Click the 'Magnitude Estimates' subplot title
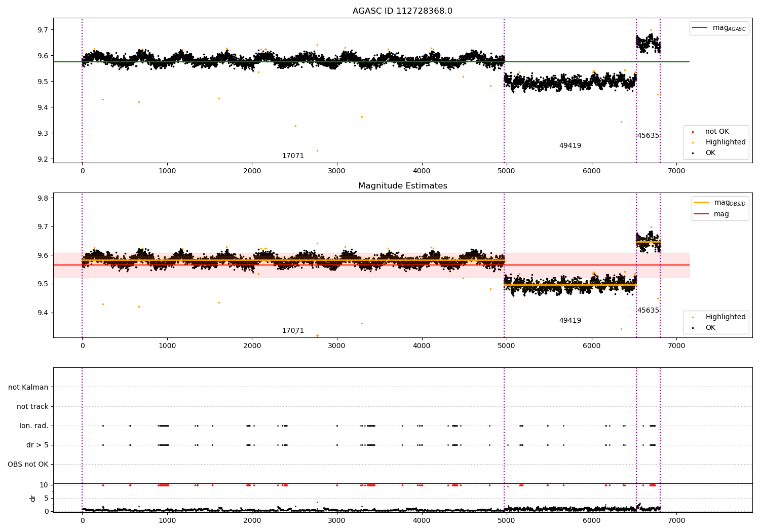Viewport: 760px width, 532px height. click(x=402, y=186)
